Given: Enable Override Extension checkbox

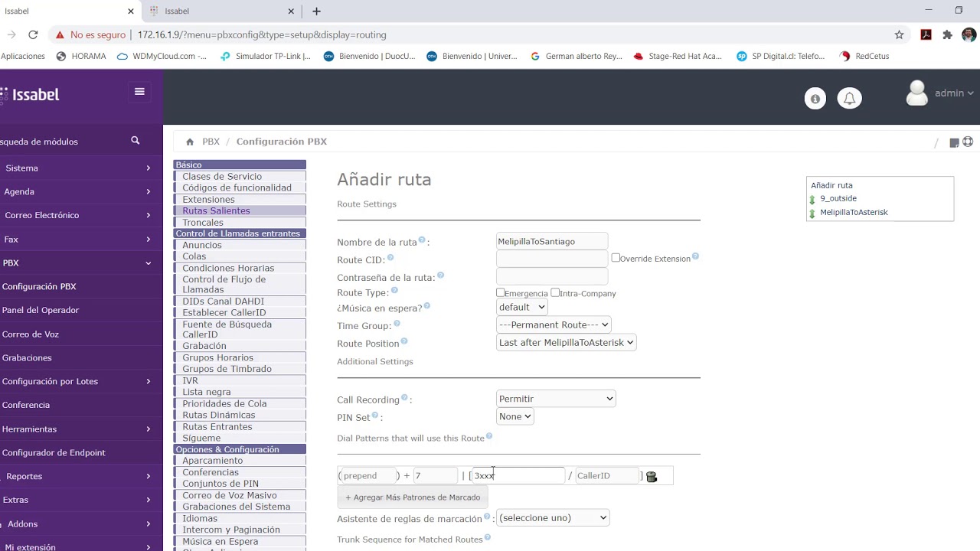Looking at the screenshot, I should [616, 258].
